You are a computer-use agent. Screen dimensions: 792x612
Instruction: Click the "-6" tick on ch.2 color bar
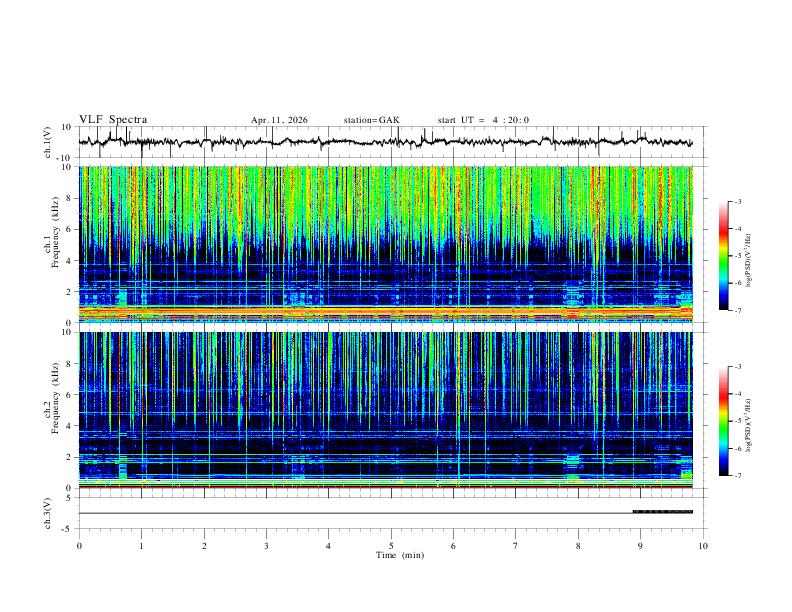click(737, 448)
